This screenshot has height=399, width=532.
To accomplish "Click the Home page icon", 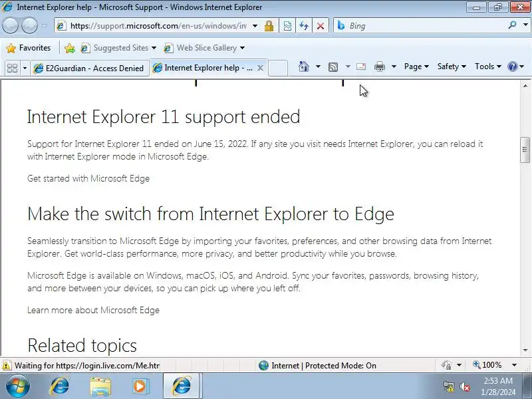I will tap(304, 66).
